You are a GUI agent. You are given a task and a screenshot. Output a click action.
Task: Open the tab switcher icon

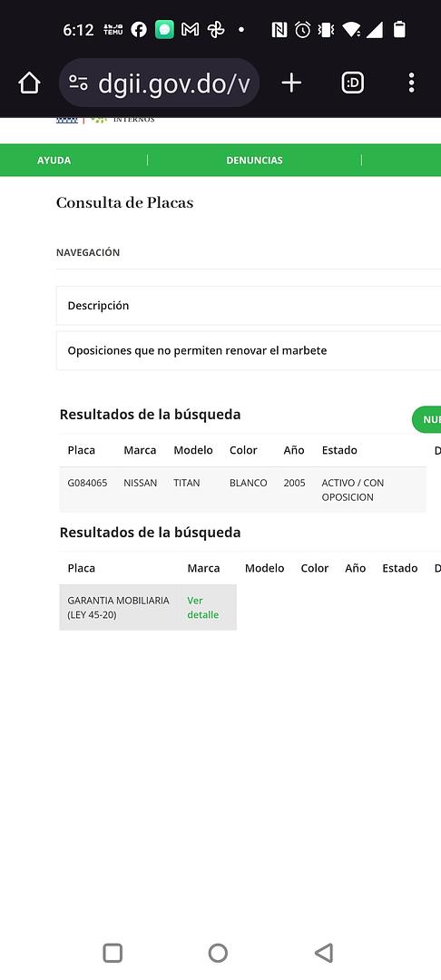352,83
